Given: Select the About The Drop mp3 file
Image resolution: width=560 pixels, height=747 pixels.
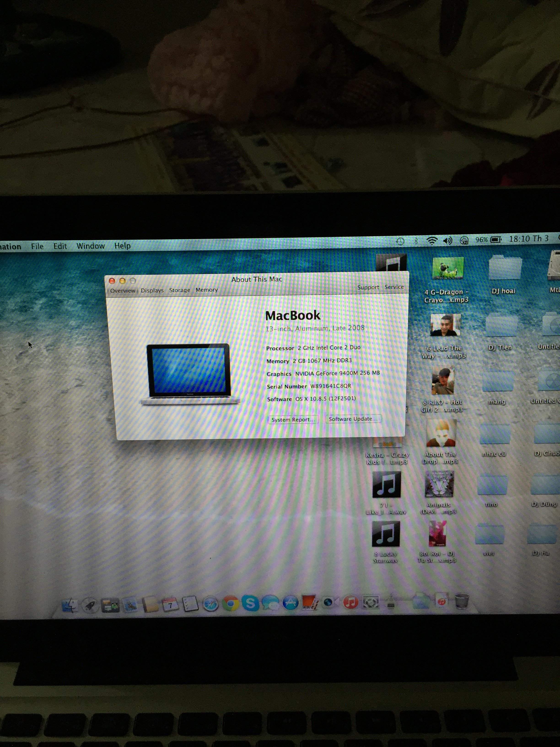Looking at the screenshot, I should 441,442.
